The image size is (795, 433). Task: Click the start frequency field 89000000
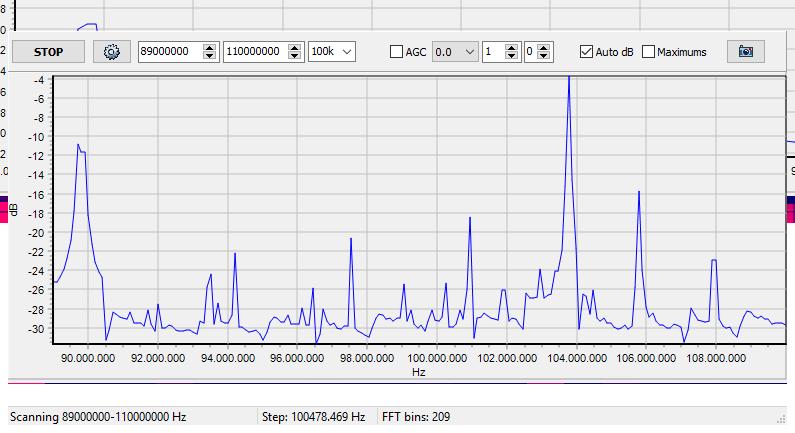click(168, 52)
